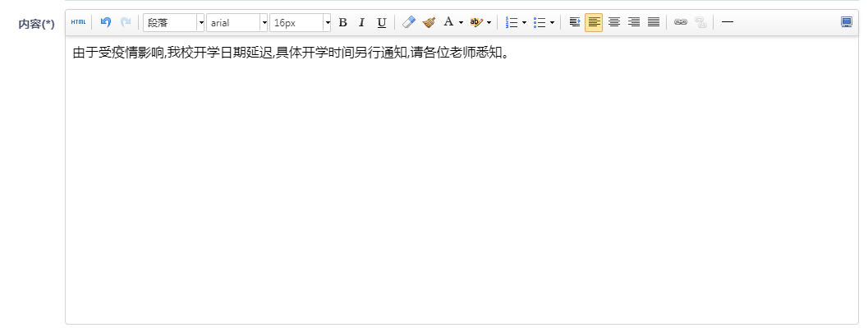Toggle bold formatting
868x328 pixels.
tap(342, 23)
